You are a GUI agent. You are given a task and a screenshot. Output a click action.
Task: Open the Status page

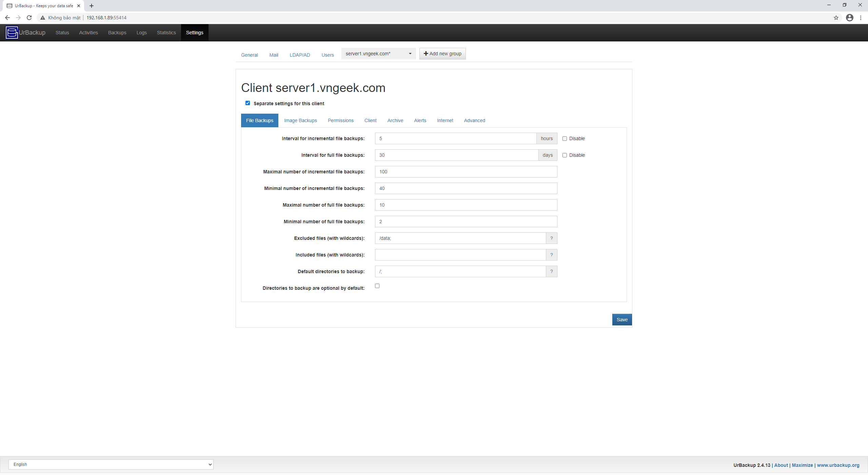(62, 33)
